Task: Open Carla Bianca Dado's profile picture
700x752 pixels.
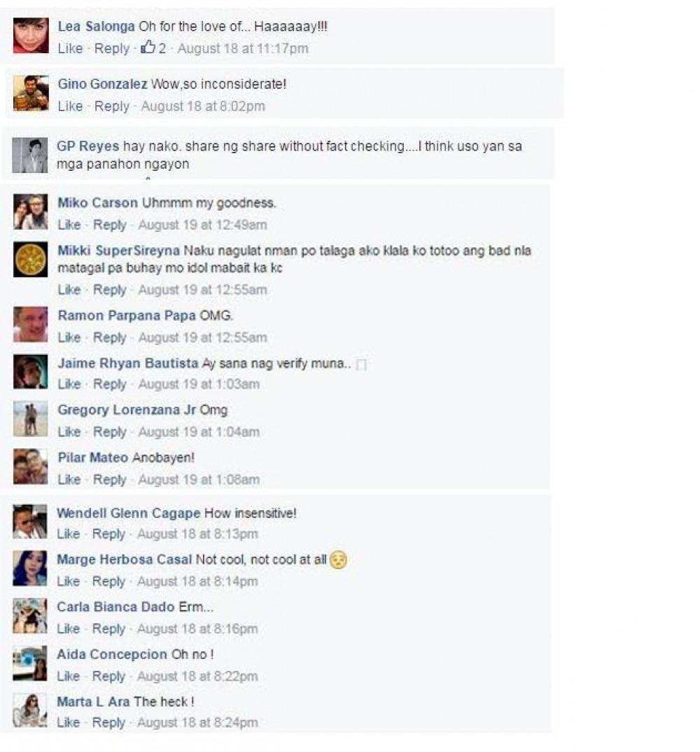Action: (29, 615)
